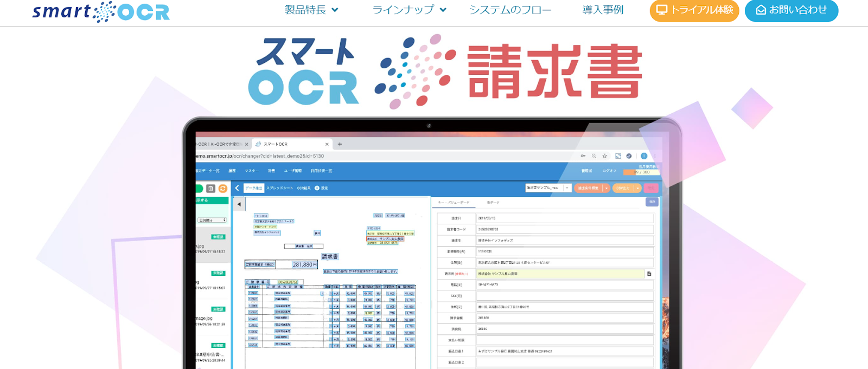Viewport: 868px width, 369px height.
Task: Click the 振込口座1 field
Action: click(565, 351)
